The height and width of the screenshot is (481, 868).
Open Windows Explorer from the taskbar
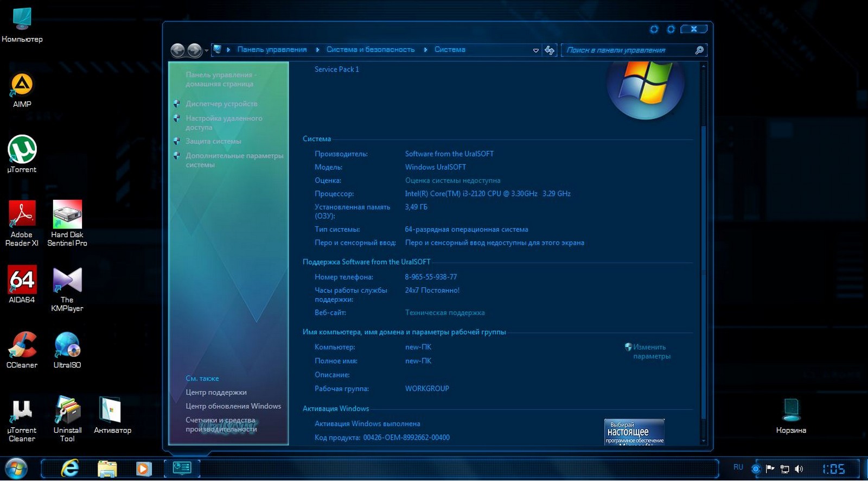tap(107, 468)
